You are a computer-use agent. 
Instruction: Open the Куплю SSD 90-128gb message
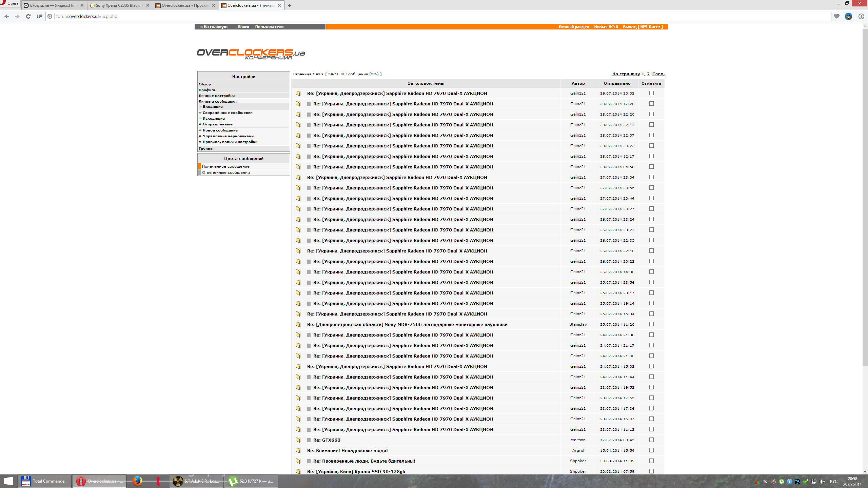[356, 472]
